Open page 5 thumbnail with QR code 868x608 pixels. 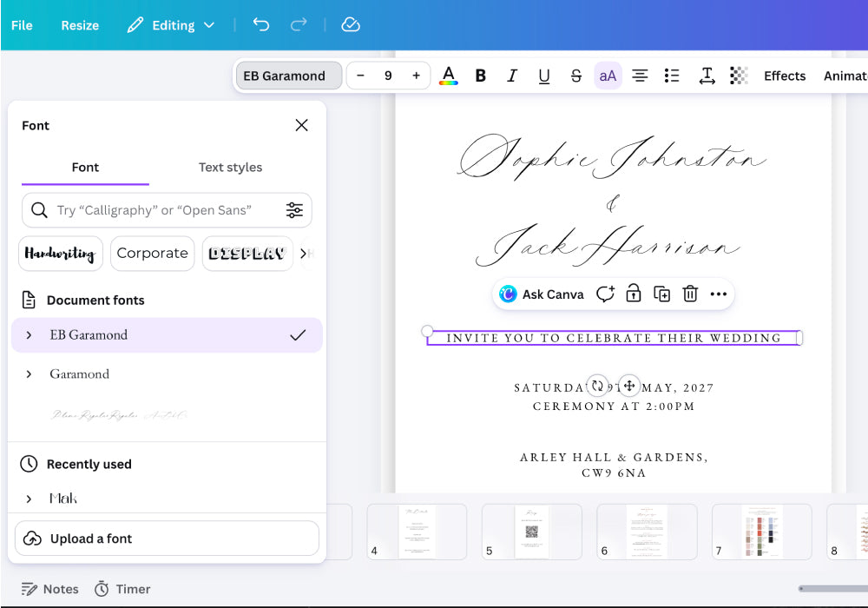532,532
